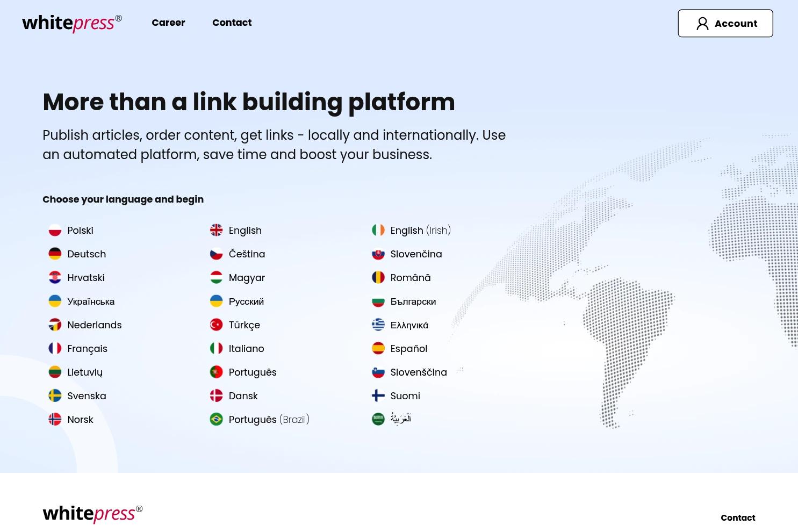Click the Saudi Arabian flag icon
This screenshot has height=532, width=798.
coord(378,419)
